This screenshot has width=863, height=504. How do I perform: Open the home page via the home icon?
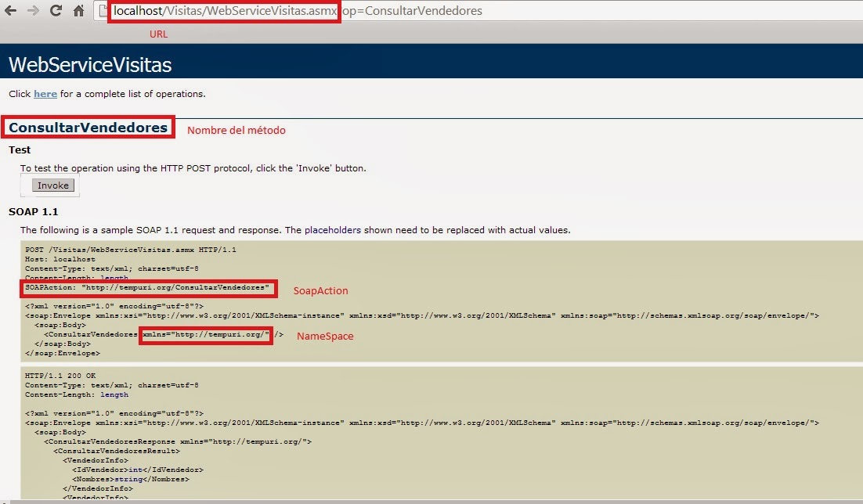pyautogui.click(x=77, y=11)
